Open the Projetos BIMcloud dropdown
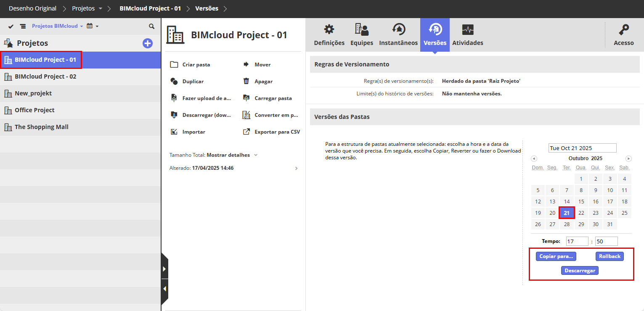 click(57, 26)
